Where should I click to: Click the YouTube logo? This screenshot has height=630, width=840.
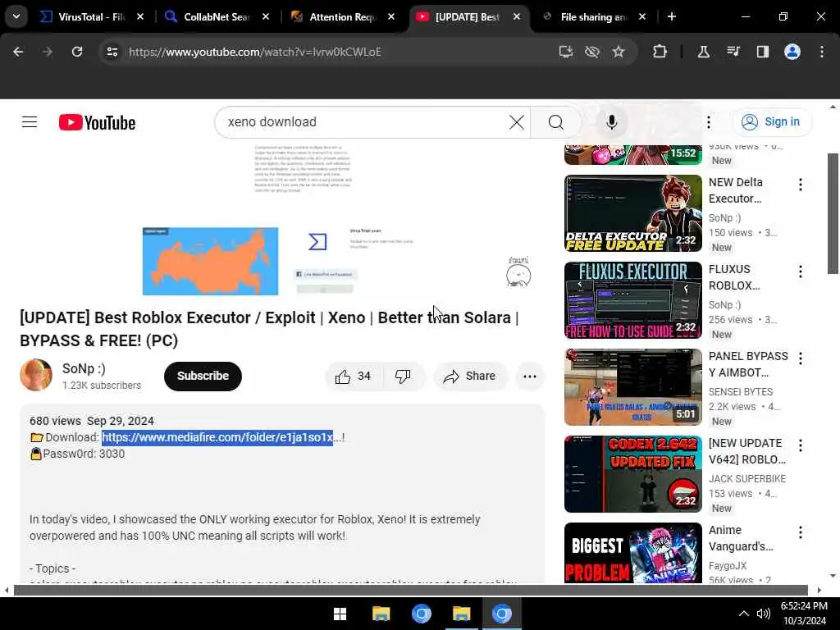(x=97, y=123)
